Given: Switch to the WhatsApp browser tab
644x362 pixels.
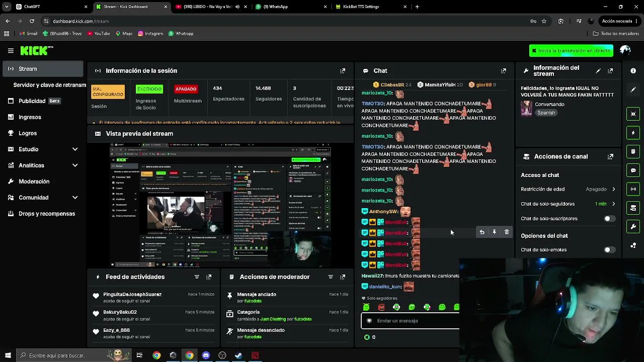Looking at the screenshot, I should [x=291, y=7].
